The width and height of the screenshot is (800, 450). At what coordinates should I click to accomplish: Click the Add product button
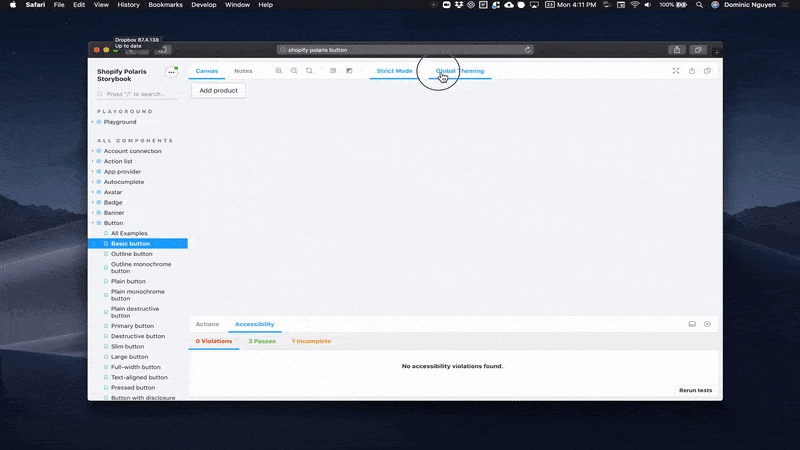pyautogui.click(x=218, y=90)
